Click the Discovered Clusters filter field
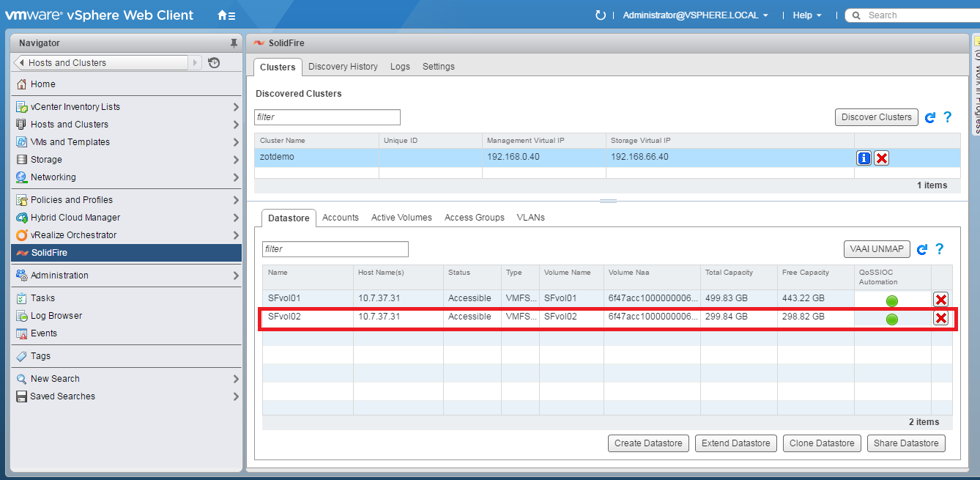 click(327, 117)
